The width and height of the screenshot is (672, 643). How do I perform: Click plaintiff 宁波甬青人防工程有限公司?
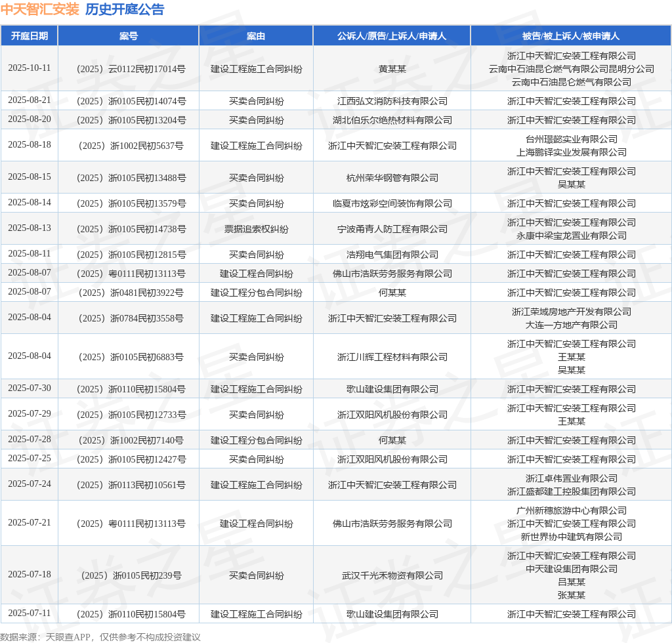(x=392, y=229)
